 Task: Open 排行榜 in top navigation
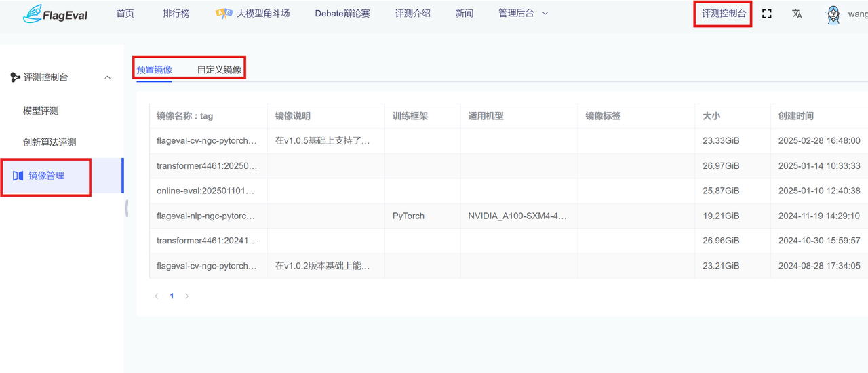tap(176, 14)
